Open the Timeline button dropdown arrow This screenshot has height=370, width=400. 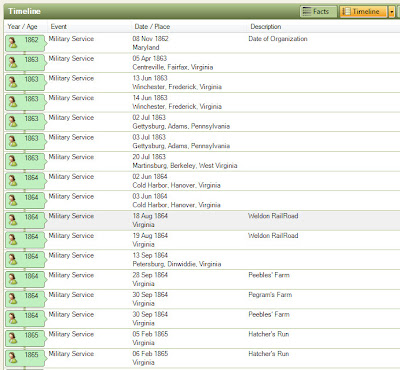point(392,11)
